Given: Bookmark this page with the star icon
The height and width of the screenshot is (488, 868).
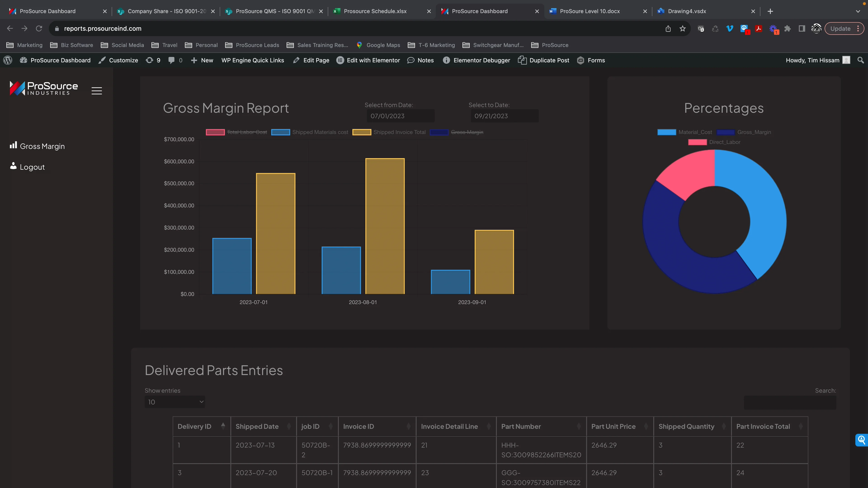Looking at the screenshot, I should [x=682, y=29].
